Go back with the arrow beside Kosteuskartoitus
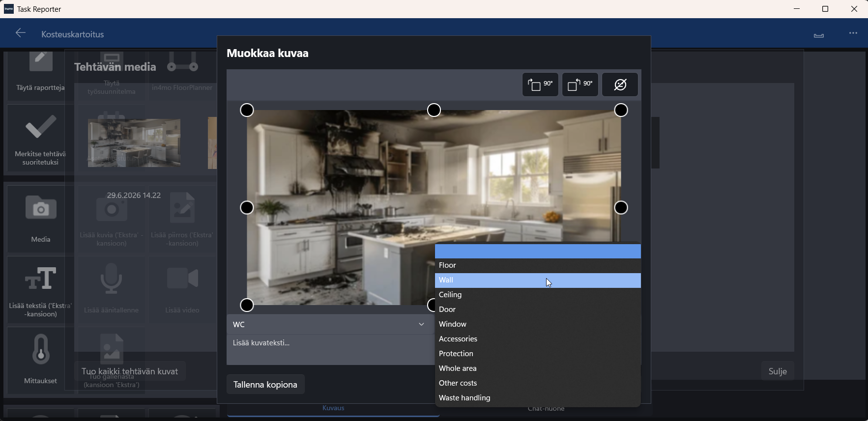The width and height of the screenshot is (868, 421). pos(21,33)
